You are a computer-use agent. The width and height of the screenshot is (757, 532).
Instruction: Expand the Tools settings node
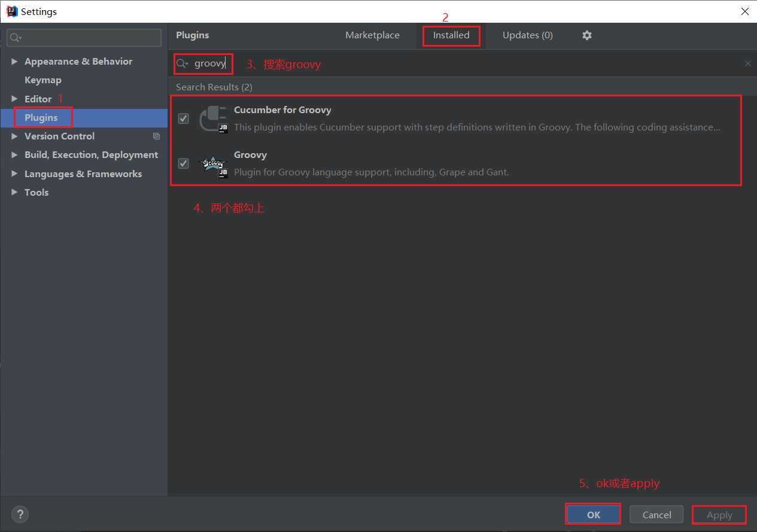14,192
